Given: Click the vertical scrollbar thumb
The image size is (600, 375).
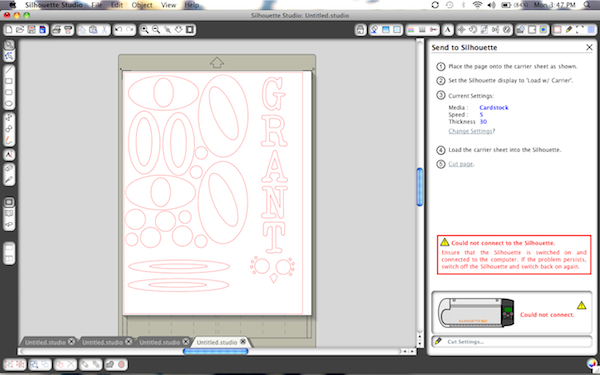Looking at the screenshot, I should [420, 187].
